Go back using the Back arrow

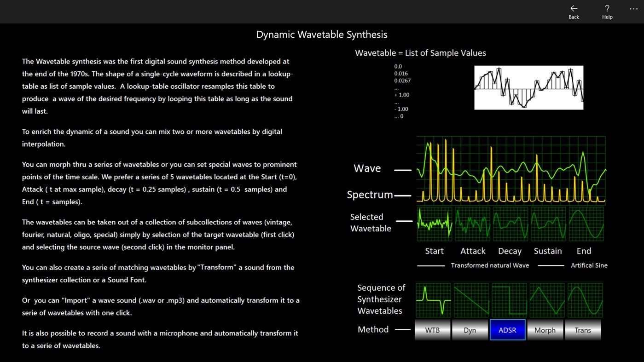[x=574, y=11]
